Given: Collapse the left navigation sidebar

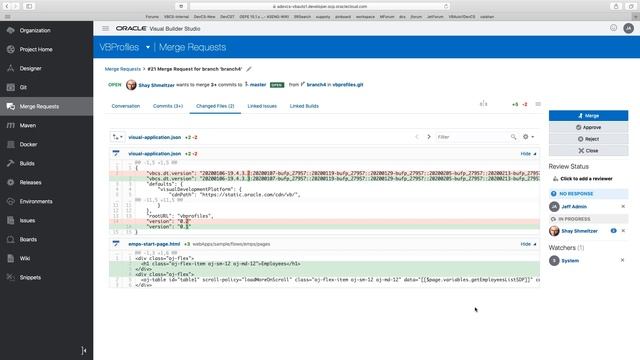Looking at the screenshot, I should click(84, 350).
